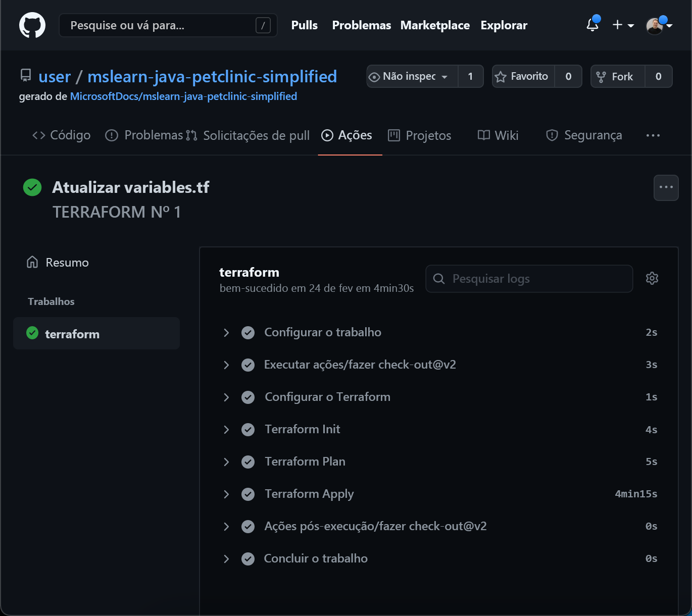The image size is (692, 616).
Task: Click the avatar in the top-right corner
Action: click(x=655, y=25)
